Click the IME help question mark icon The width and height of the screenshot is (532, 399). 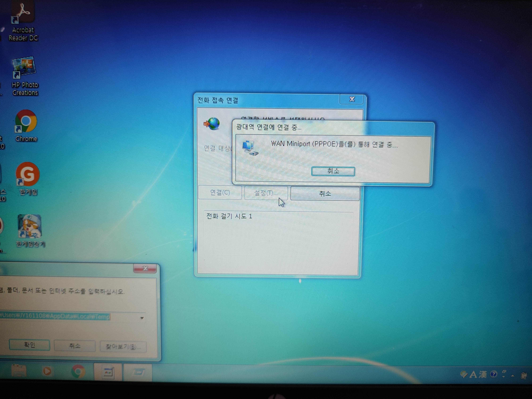click(x=494, y=374)
